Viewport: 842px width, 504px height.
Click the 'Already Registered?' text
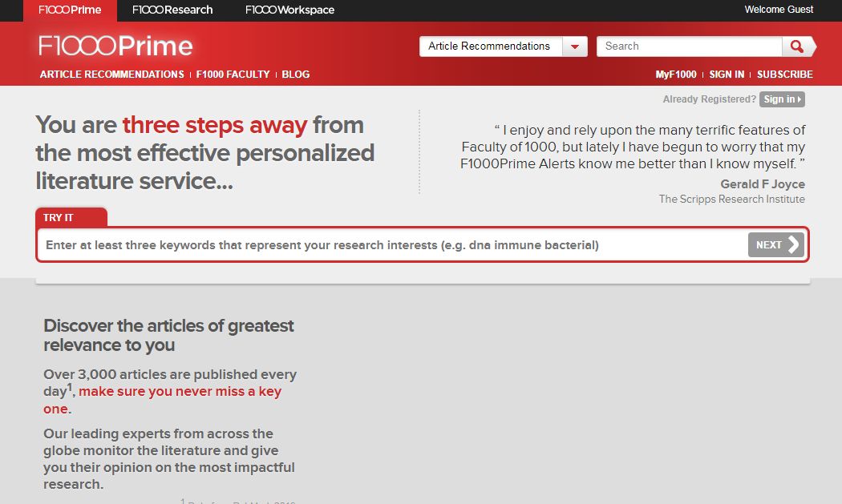pyautogui.click(x=709, y=99)
